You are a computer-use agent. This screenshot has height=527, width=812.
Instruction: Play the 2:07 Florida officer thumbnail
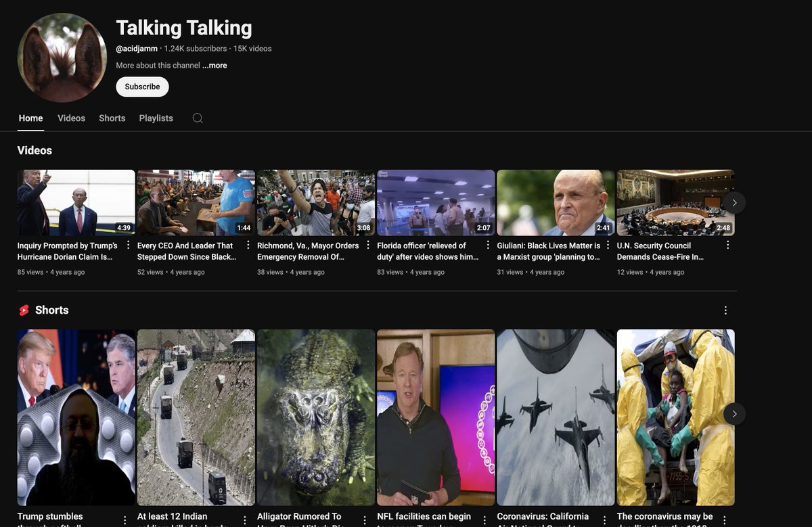tap(436, 203)
